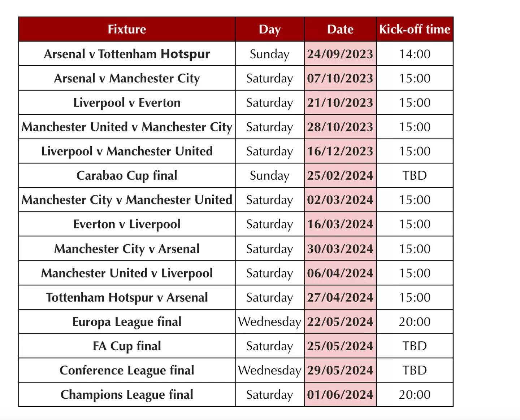Select the FA Cup final cell

(127, 346)
